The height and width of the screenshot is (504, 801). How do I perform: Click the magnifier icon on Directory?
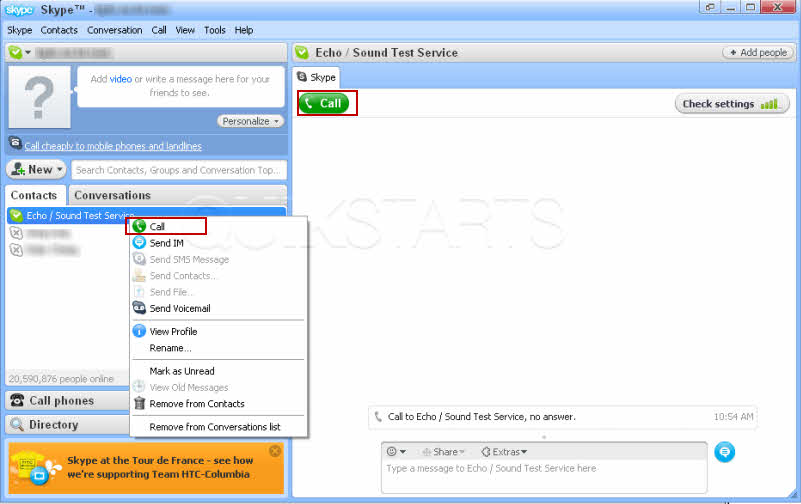[17, 424]
